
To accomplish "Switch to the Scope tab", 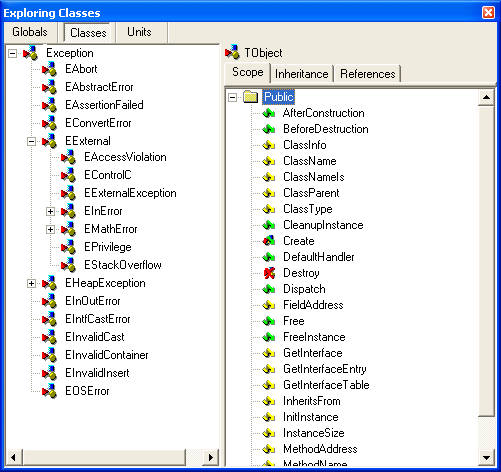I will (x=248, y=72).
